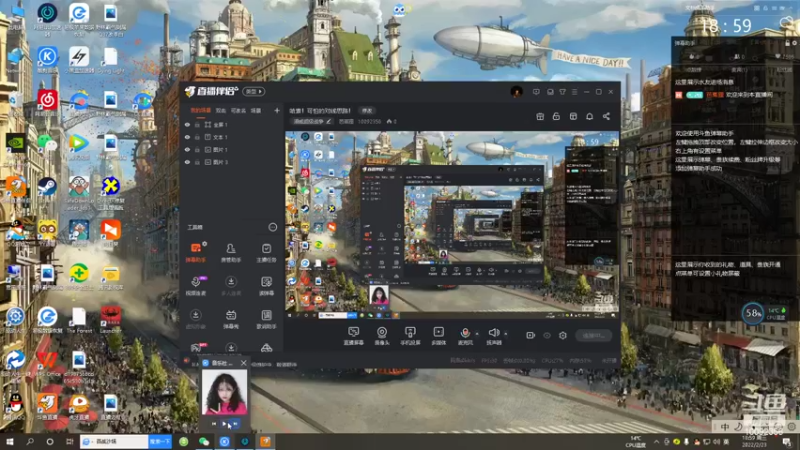Add a 摄像头 camera source

click(382, 336)
